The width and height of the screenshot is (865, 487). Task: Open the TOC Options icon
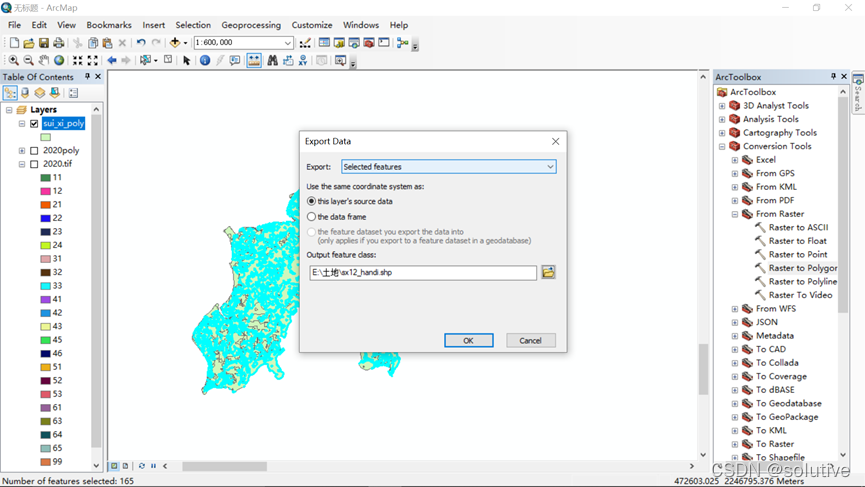click(73, 93)
